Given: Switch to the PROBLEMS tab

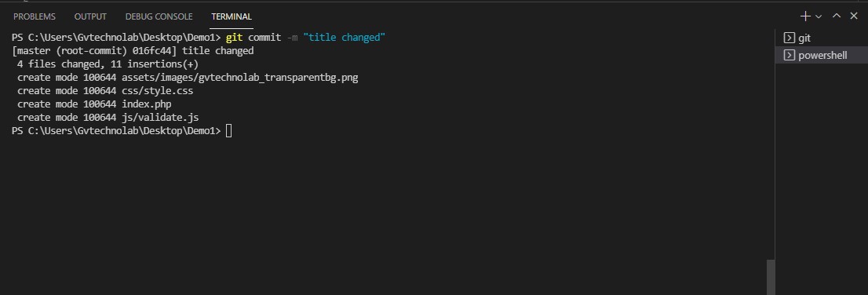Looking at the screenshot, I should [x=35, y=16].
